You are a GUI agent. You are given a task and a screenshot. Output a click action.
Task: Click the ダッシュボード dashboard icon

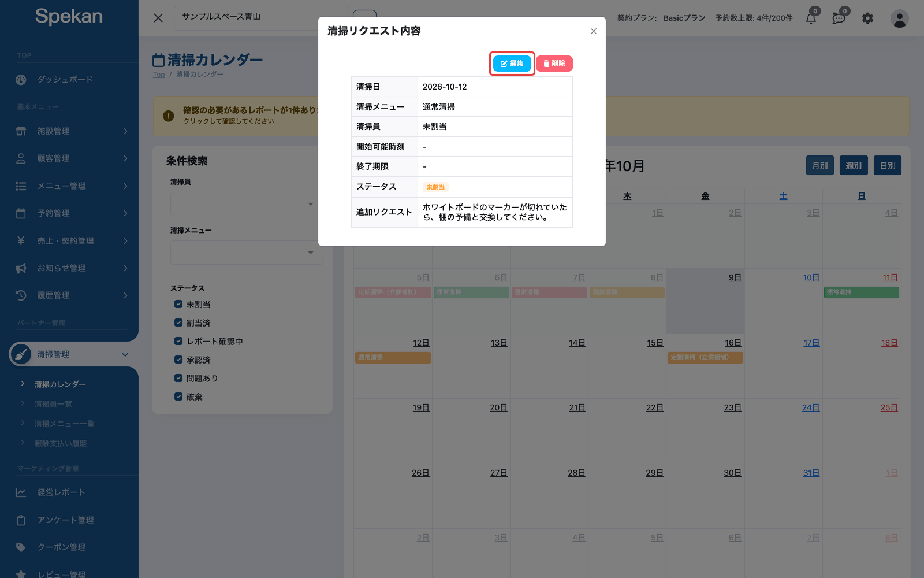tap(21, 80)
